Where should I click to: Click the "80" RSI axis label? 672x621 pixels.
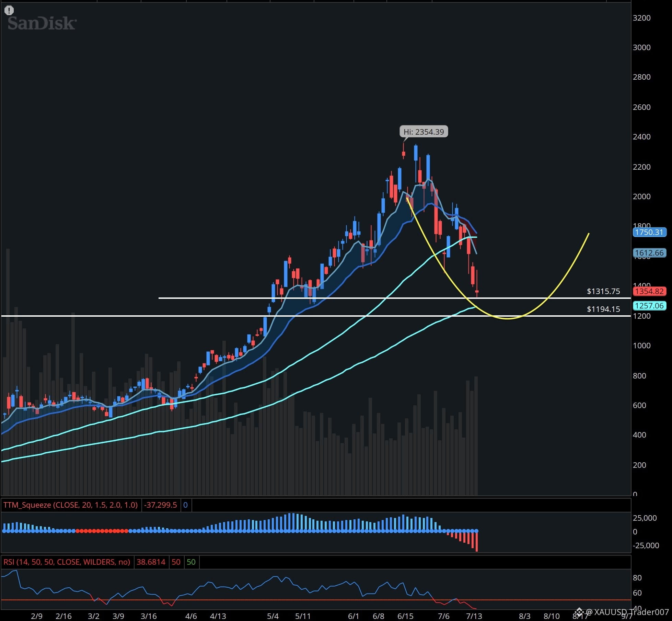pos(637,578)
